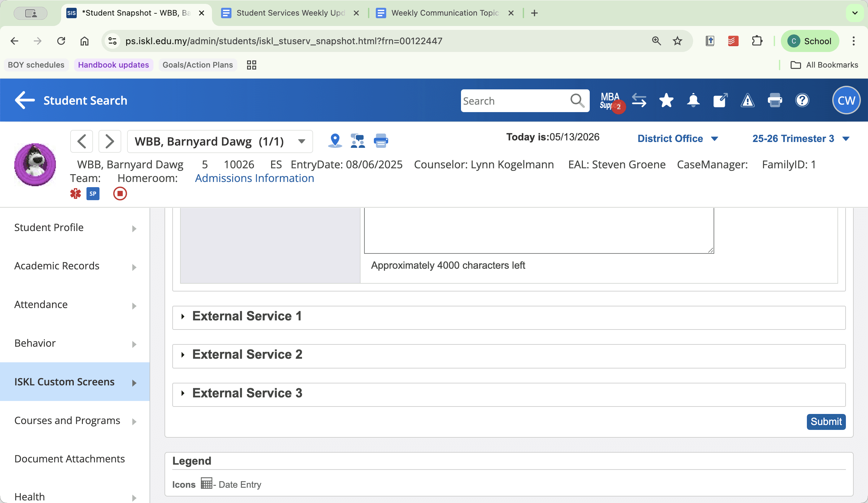Switch to Student Services Weekly Update tab
The height and width of the screenshot is (503, 868).
(290, 13)
